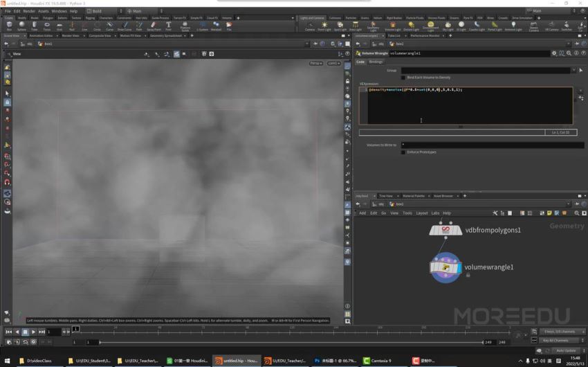
Task: Click the Group input field
Action: [486, 70]
